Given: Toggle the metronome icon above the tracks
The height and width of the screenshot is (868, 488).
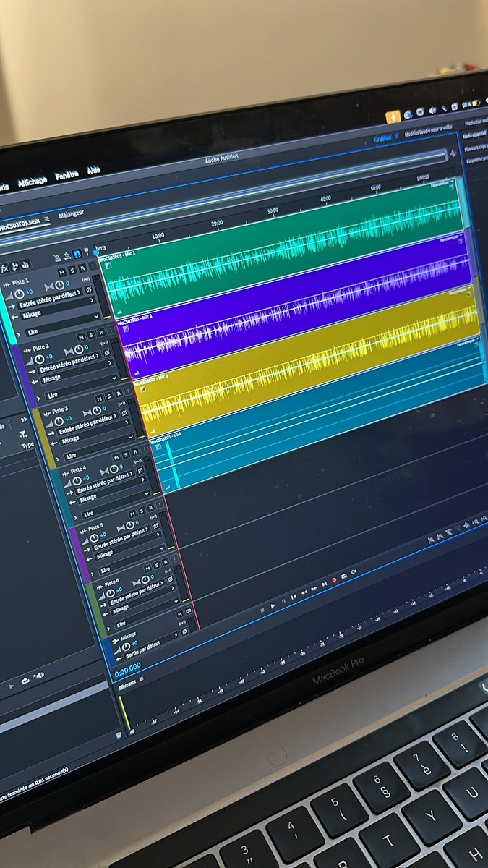Looking at the screenshot, I should 58,258.
